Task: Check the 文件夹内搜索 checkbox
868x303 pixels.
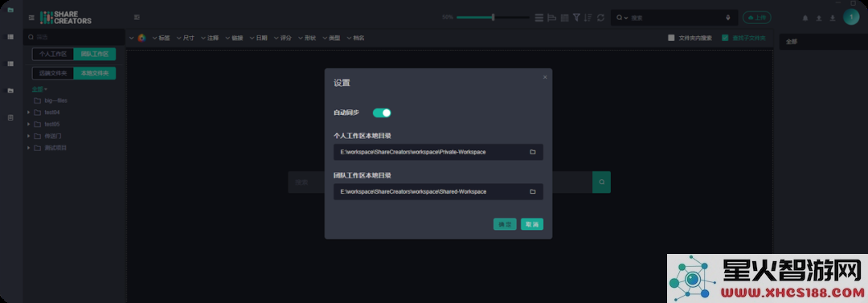Action: click(x=671, y=38)
